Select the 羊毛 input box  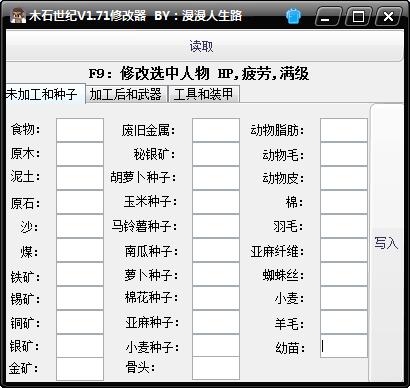pyautogui.click(x=344, y=322)
